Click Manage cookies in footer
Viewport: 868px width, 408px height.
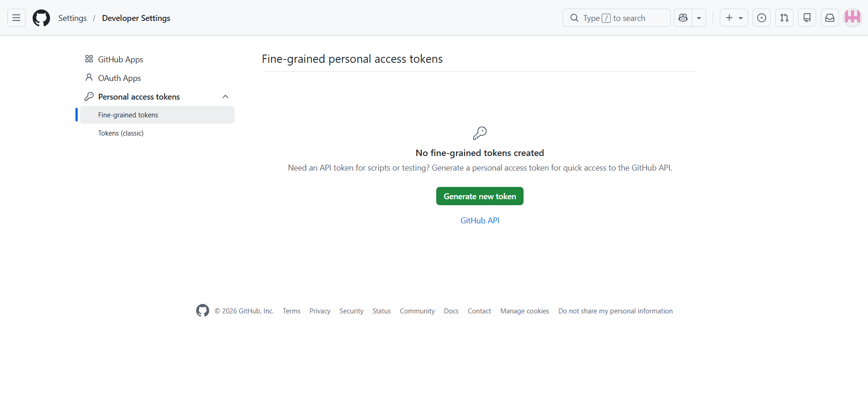(525, 311)
